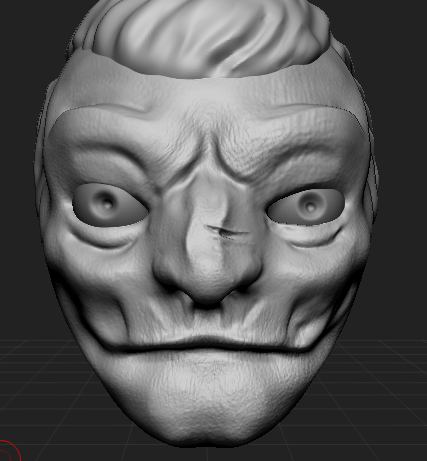This screenshot has height=461, width=427.
Task: Click the left eyeball pupil on the sculpt
Action: pyautogui.click(x=107, y=202)
